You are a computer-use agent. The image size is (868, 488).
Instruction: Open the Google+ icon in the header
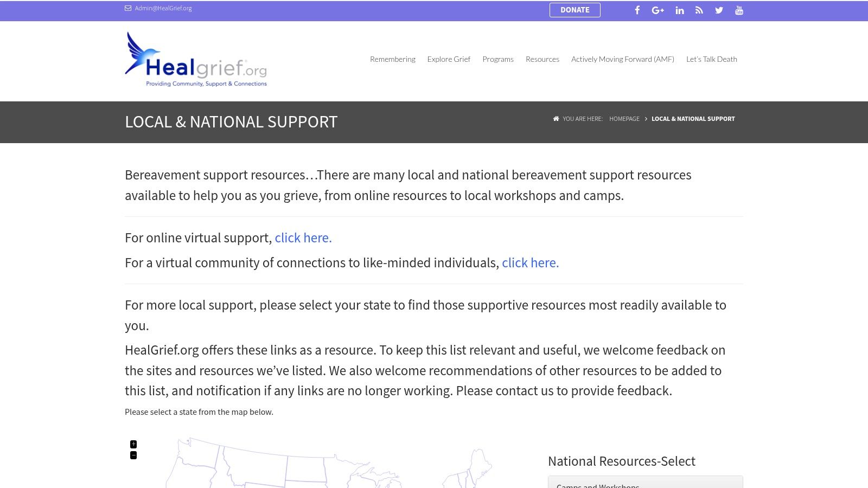(x=658, y=10)
